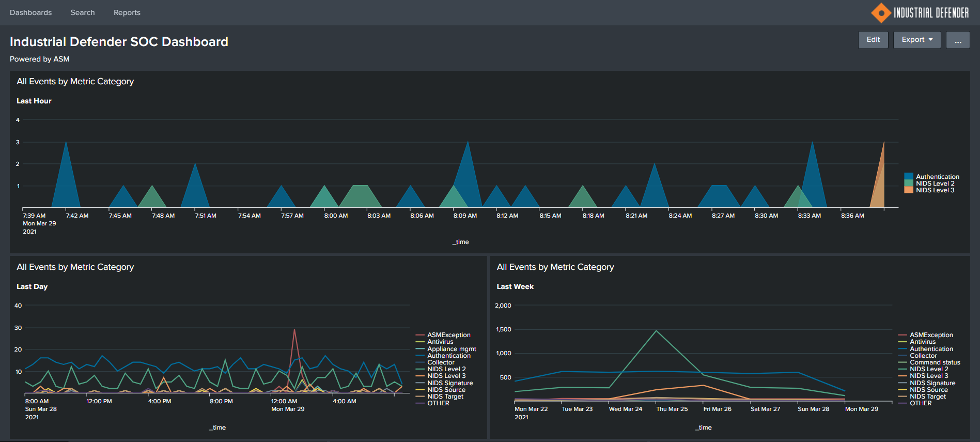The width and height of the screenshot is (980, 442).
Task: Select Appliance mgmt legend in Last Day chart
Action: click(446, 349)
